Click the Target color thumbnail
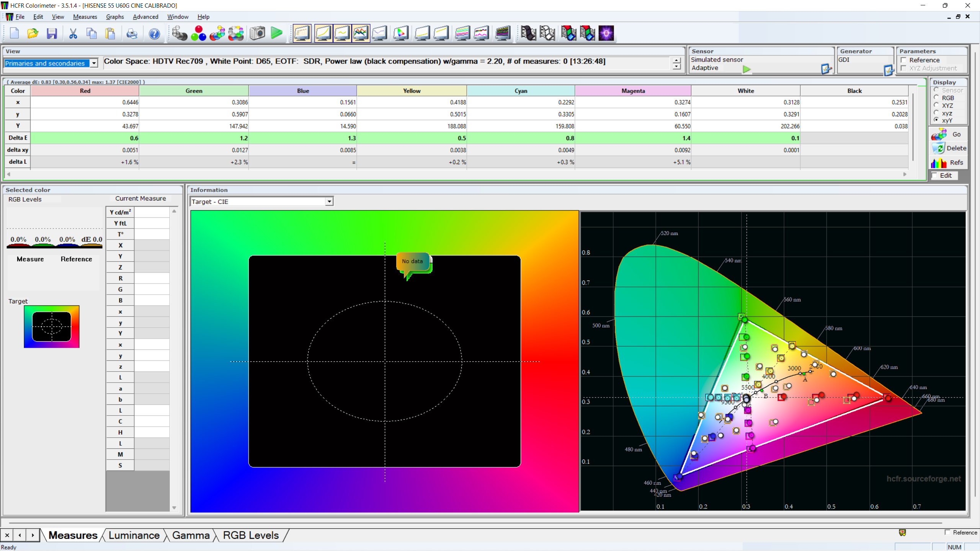This screenshot has width=980, height=551. (x=52, y=326)
